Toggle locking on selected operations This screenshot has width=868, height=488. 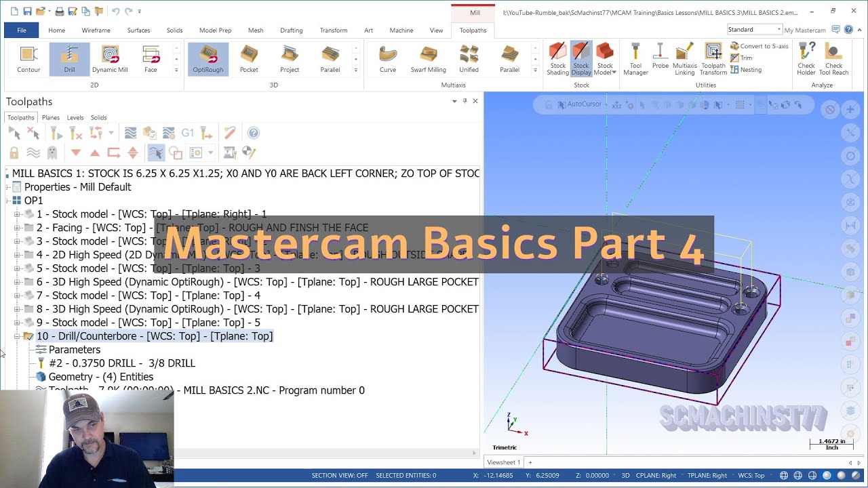click(14, 152)
